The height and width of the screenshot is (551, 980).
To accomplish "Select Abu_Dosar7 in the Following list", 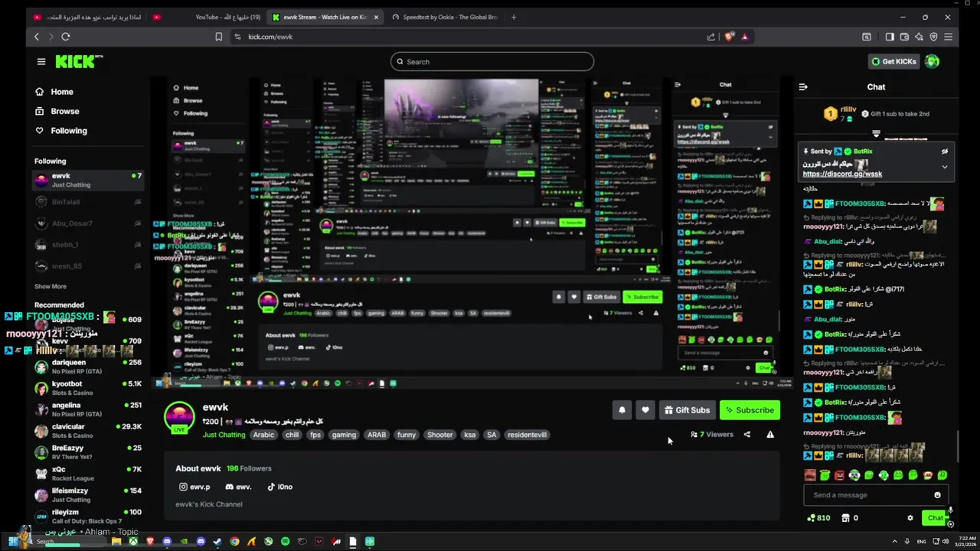I will (87, 223).
